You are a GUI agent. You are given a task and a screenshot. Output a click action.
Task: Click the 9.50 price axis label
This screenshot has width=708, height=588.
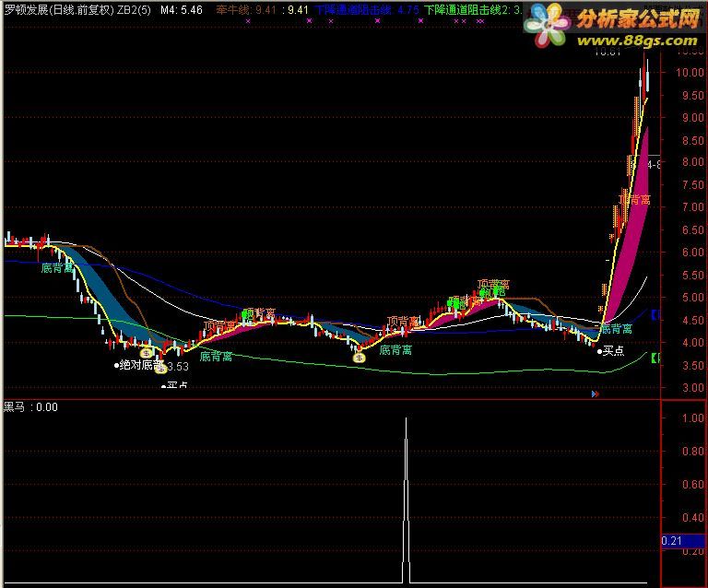(692, 95)
